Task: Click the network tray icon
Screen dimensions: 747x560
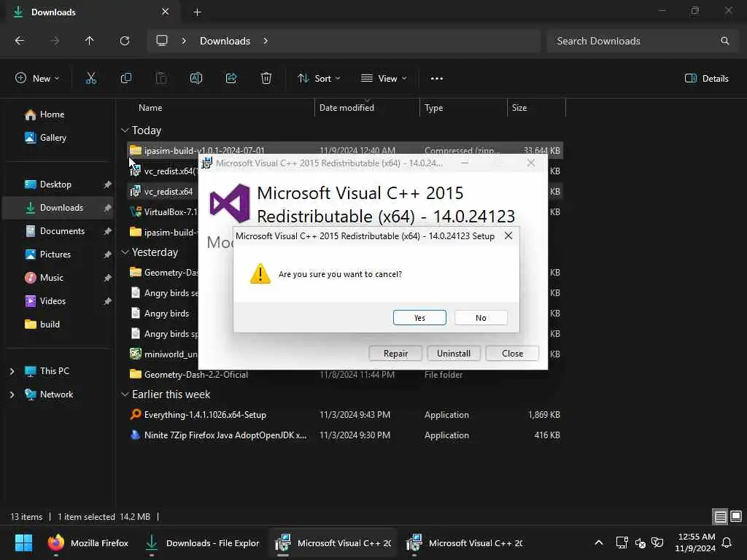Action: point(622,542)
